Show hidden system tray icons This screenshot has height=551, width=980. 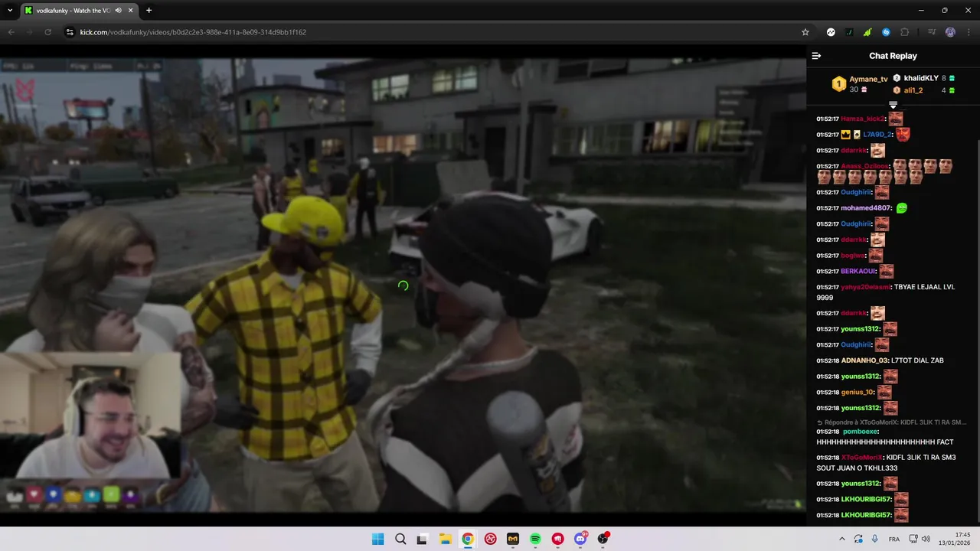(842, 539)
